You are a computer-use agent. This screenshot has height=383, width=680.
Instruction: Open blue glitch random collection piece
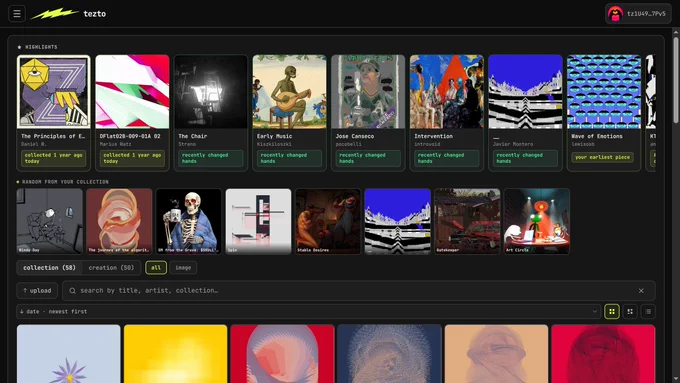(x=398, y=221)
